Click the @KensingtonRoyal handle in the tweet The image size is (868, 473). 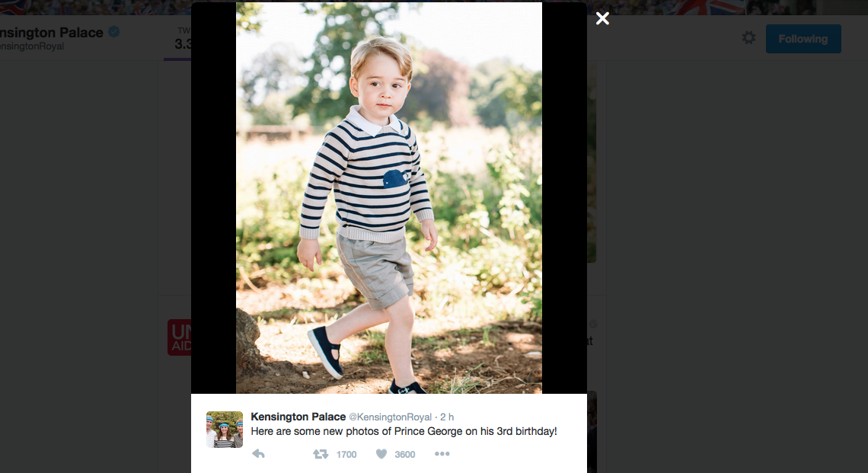coord(390,417)
